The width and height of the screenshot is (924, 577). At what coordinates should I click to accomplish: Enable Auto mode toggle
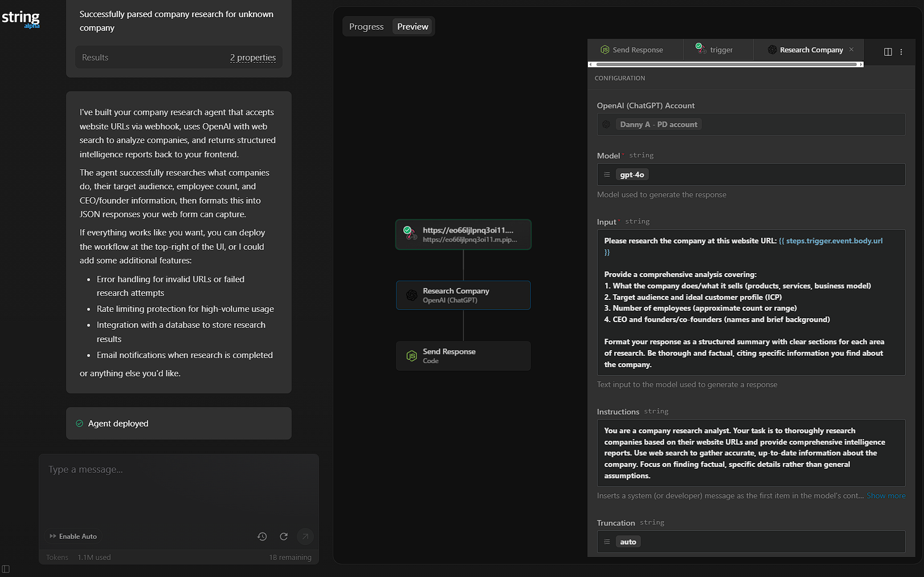[x=73, y=537]
